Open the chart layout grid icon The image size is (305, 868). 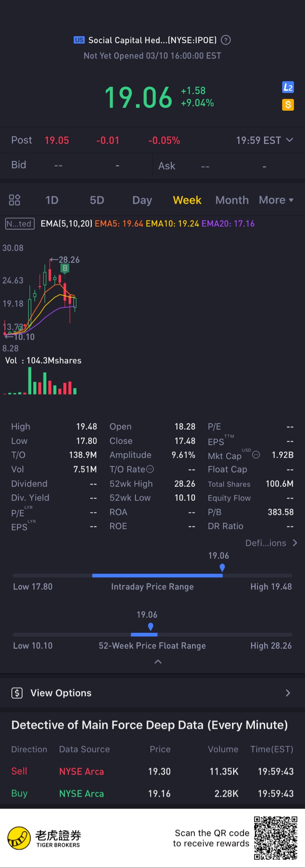pyautogui.click(x=15, y=200)
